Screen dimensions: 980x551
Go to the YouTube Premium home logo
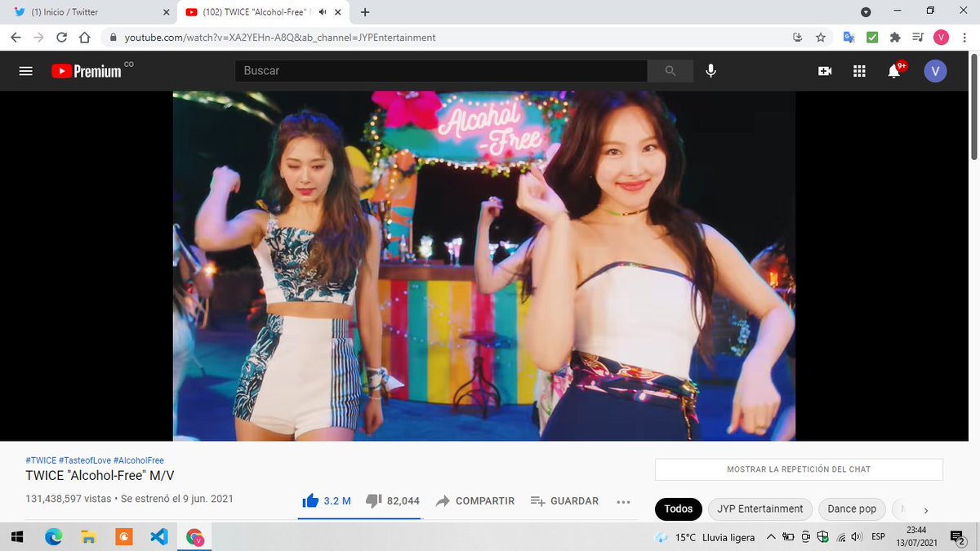pos(87,71)
